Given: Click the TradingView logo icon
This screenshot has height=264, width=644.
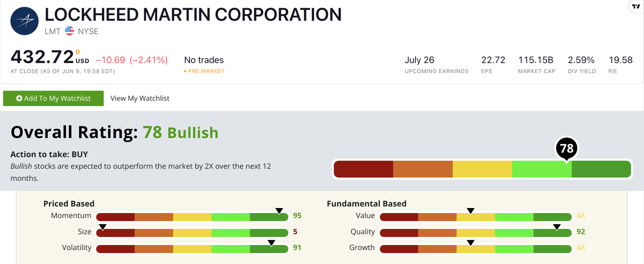Looking at the screenshot, I should (x=636, y=6).
